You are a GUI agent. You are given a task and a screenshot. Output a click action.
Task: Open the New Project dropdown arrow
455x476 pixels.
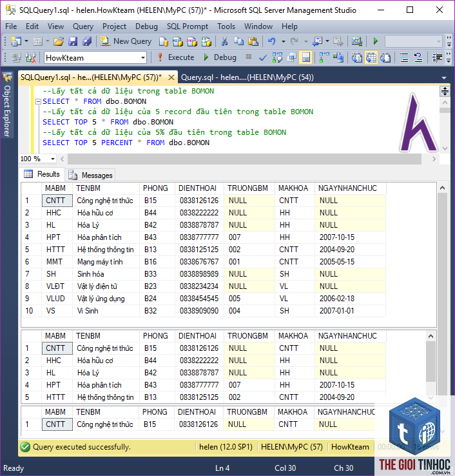pyautogui.click(x=26, y=41)
